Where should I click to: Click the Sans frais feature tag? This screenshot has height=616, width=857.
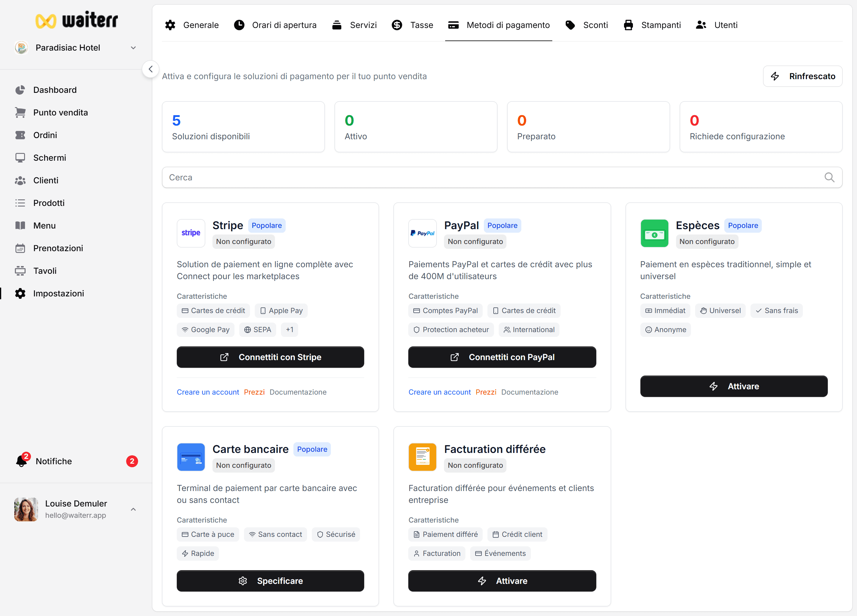click(777, 311)
